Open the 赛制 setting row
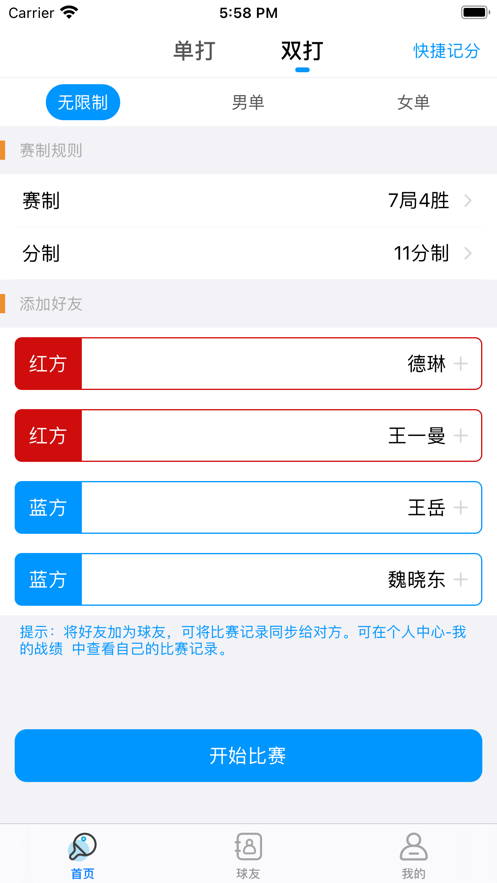Image resolution: width=497 pixels, height=883 pixels. pos(248,200)
